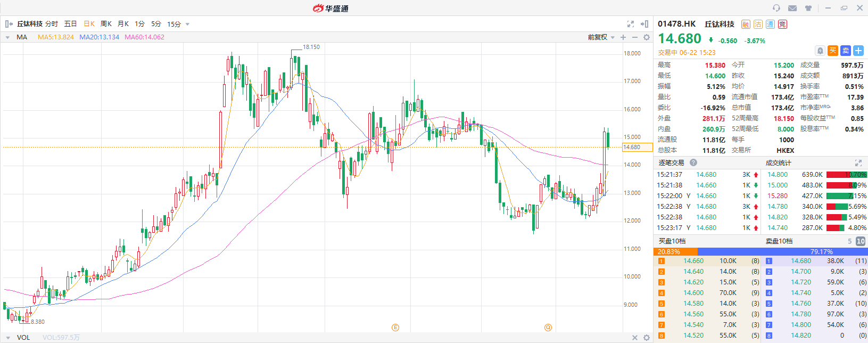This screenshot has width=868, height=343.
Task: Show help for 逐笔交易
Action: (x=693, y=162)
